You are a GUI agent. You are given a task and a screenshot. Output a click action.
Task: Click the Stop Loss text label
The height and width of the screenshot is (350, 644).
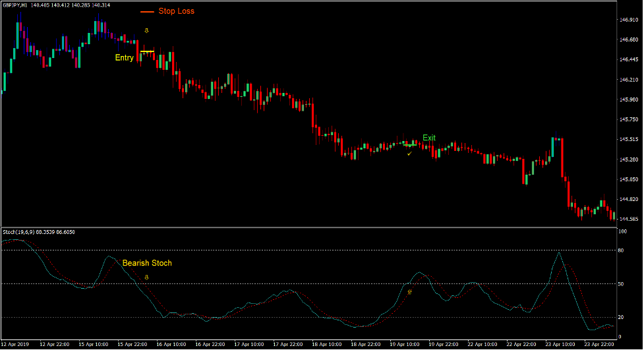pyautogui.click(x=176, y=11)
